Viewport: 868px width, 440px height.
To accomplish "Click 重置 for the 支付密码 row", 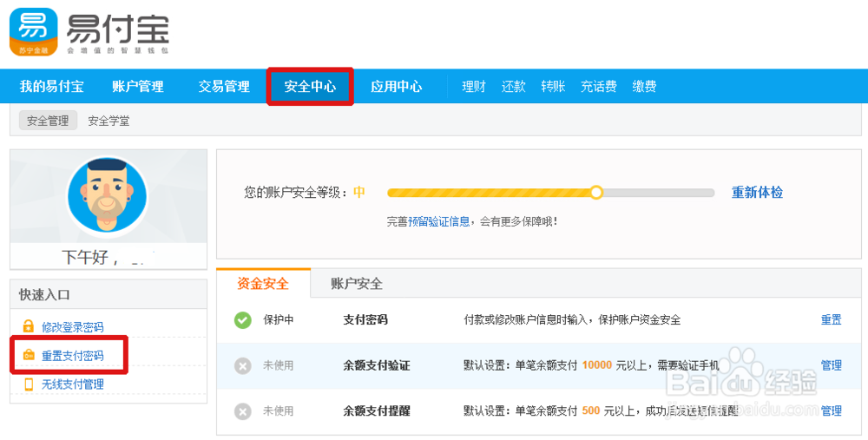I will (x=831, y=320).
